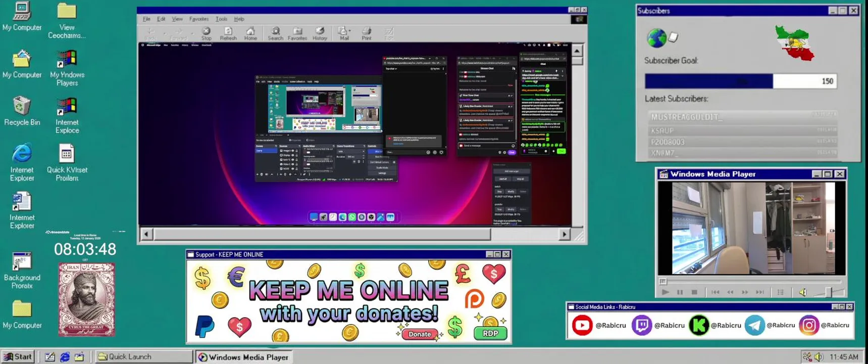This screenshot has width=868, height=364.
Task: Go to Home via the toolbar
Action: pyautogui.click(x=250, y=33)
